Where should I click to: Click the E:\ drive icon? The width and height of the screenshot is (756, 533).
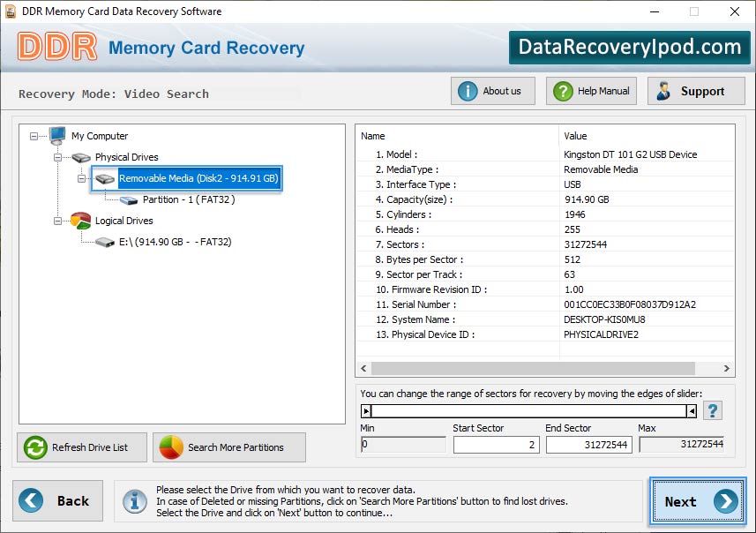(x=105, y=242)
